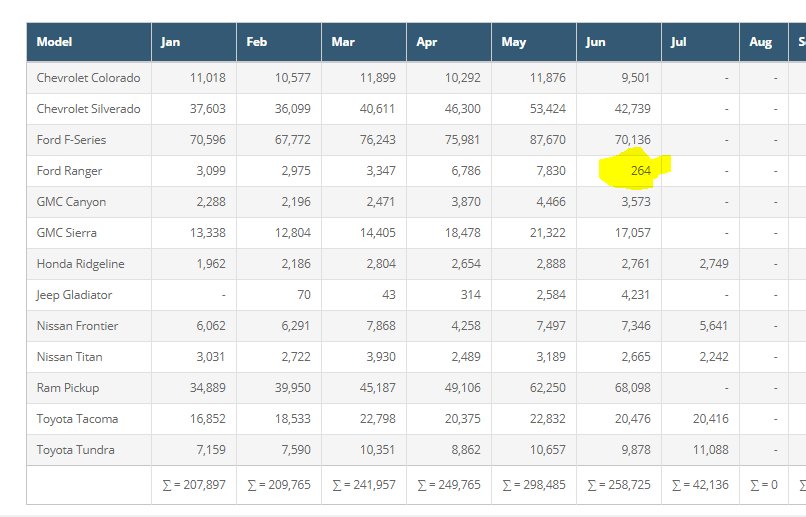Sort by the Jul column header

[701, 42]
